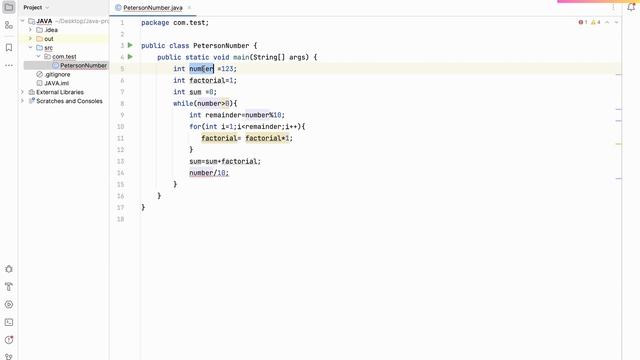The height and width of the screenshot is (360, 640).
Task: Click 'package com.test;' on line 1
Action: tap(175, 22)
